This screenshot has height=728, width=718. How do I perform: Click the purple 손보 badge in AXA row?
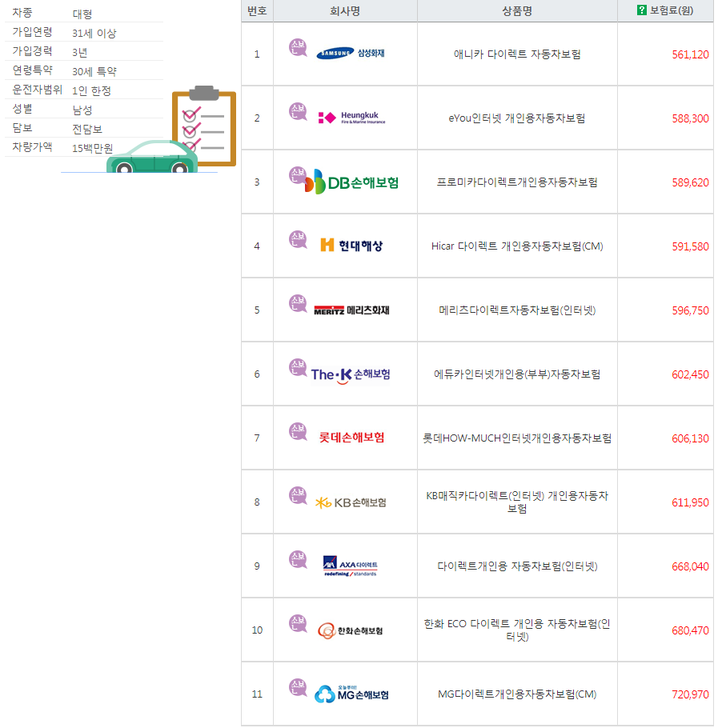[x=298, y=559]
